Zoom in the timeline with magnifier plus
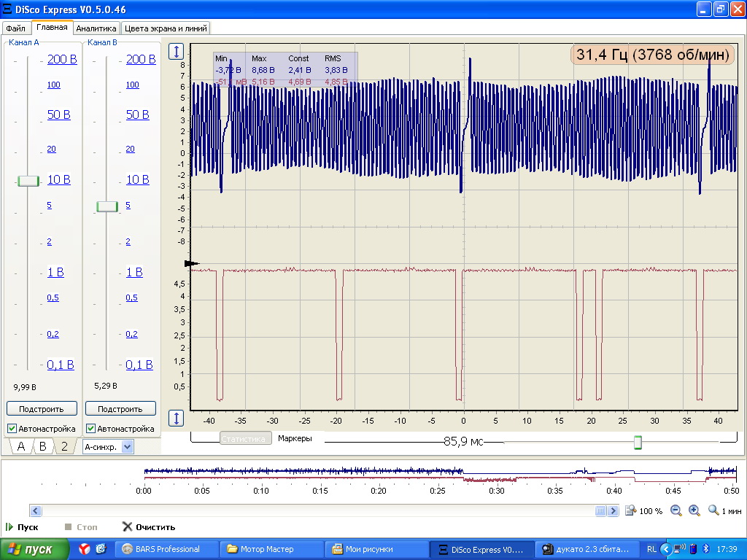The width and height of the screenshot is (747, 560). [x=694, y=511]
